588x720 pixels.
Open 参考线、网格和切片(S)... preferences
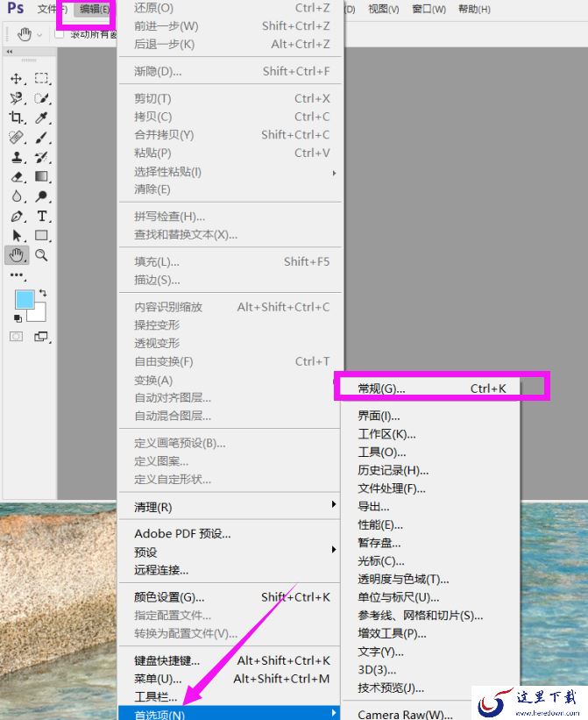click(x=431, y=616)
